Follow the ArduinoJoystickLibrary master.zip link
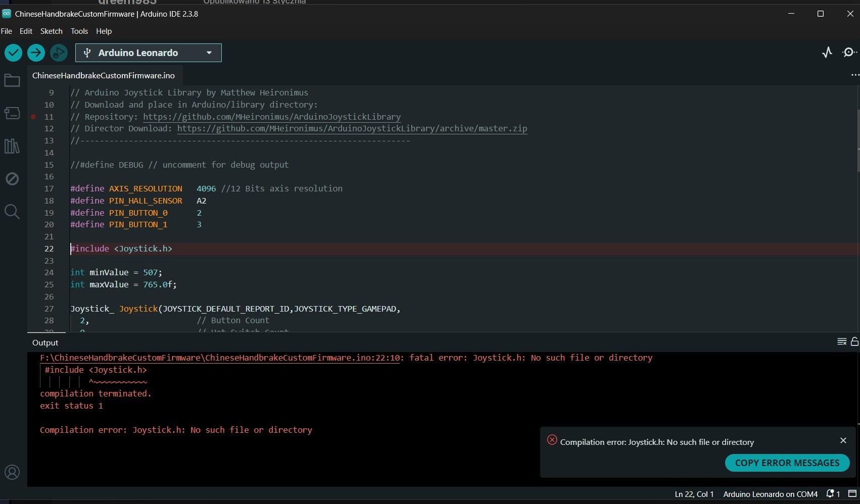860x504 pixels. pos(352,129)
